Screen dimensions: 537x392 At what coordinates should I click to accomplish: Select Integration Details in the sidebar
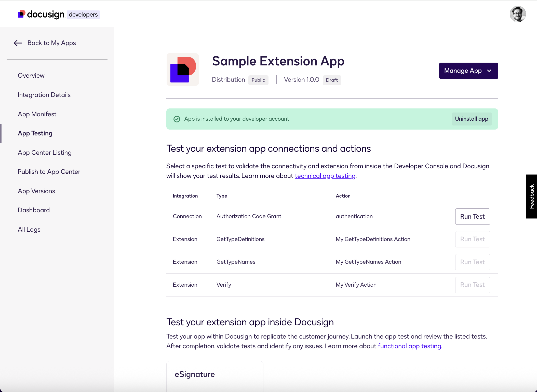[44, 94]
